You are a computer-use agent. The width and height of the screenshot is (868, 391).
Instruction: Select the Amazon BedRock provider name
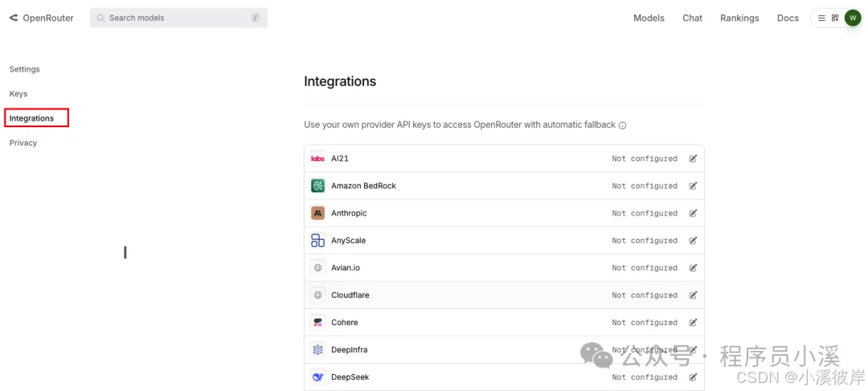364,186
